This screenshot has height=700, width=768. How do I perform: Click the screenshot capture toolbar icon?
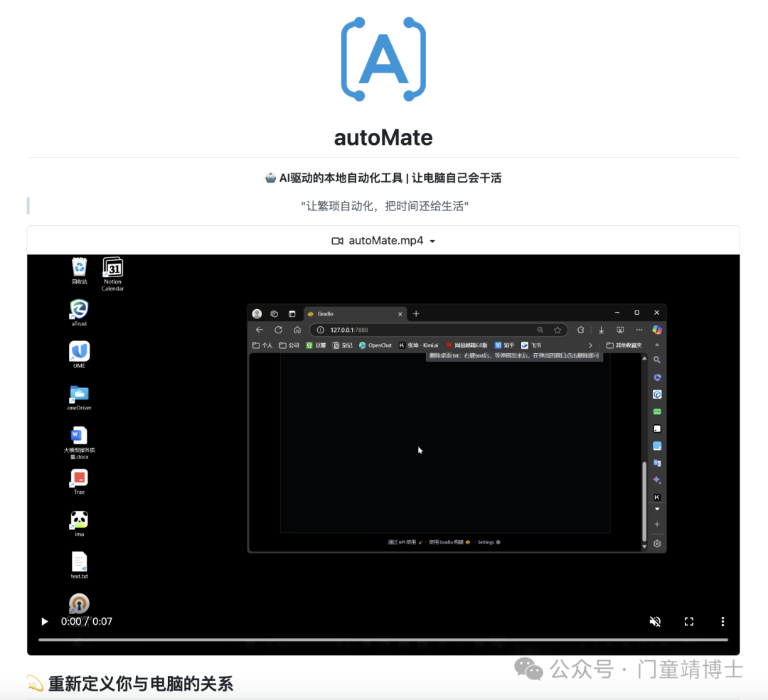tap(620, 330)
